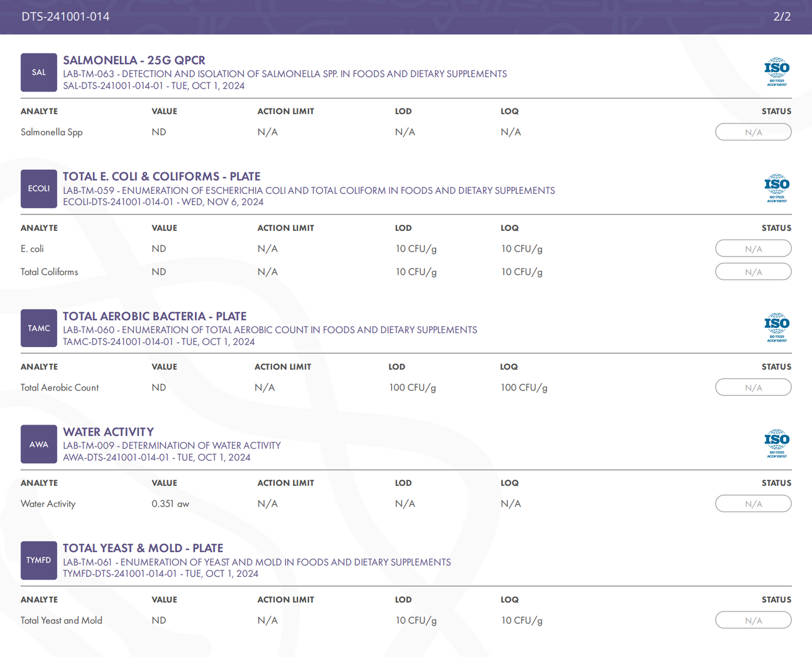Viewport: 812px width, 657px height.
Task: Click the Water Activity N/A status pill
Action: pyautogui.click(x=753, y=504)
